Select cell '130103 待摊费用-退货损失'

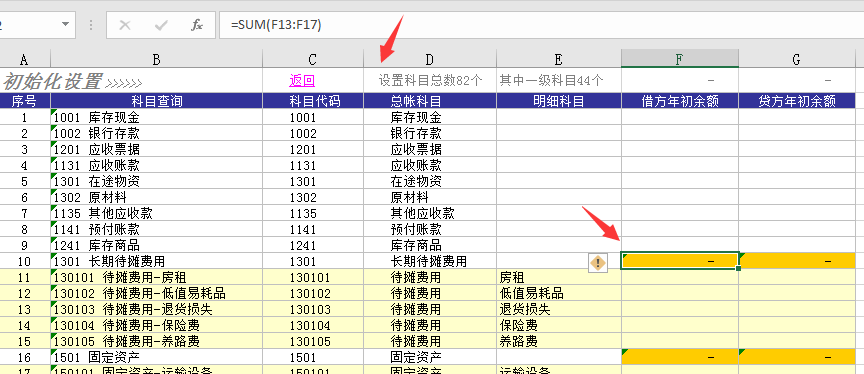click(156, 309)
